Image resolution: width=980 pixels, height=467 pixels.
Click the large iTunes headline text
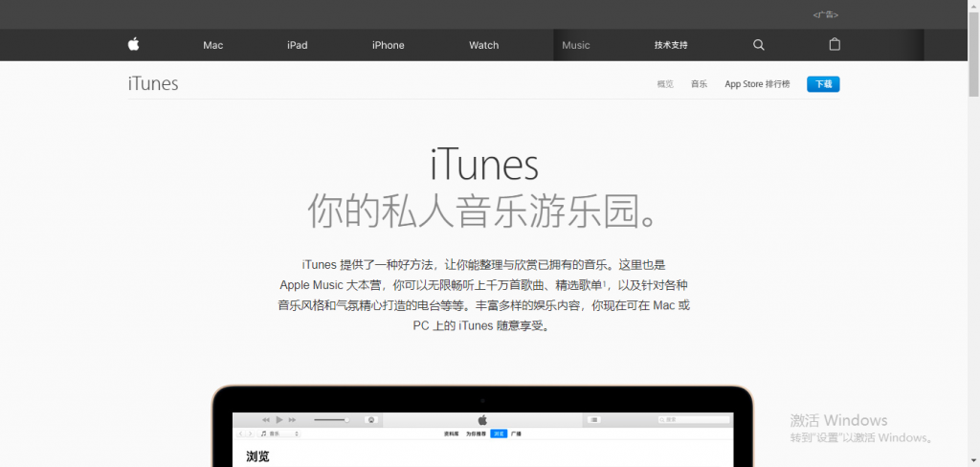click(x=484, y=165)
